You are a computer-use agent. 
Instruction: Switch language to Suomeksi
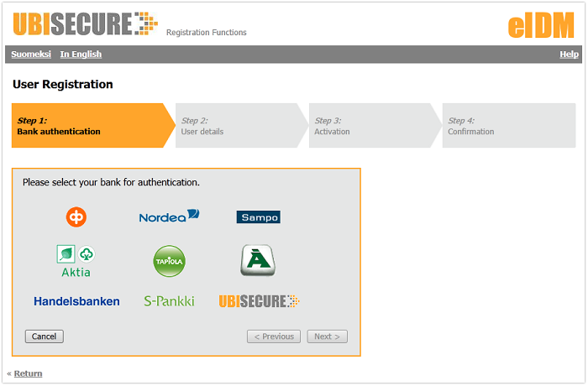pos(31,55)
